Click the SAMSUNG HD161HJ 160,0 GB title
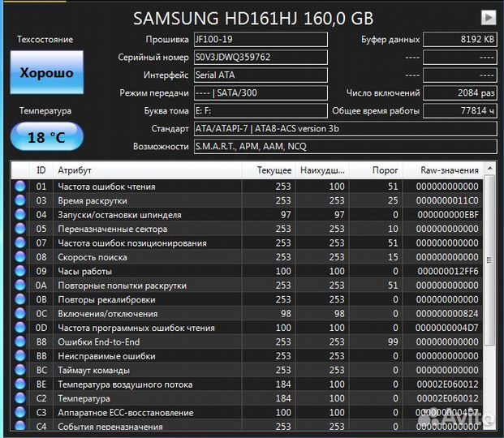The image size is (504, 438). tap(253, 19)
